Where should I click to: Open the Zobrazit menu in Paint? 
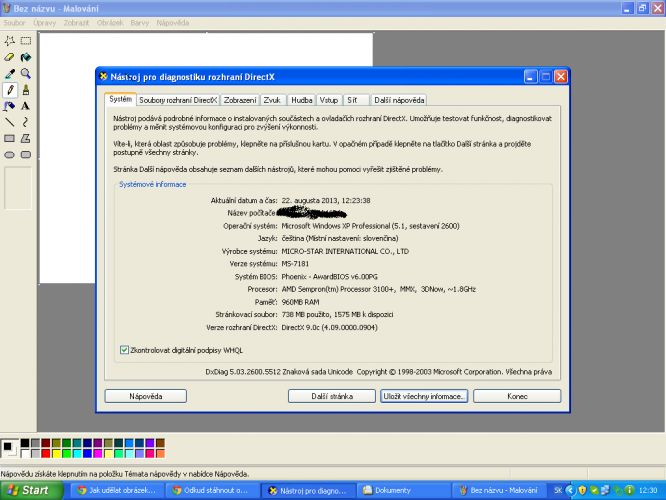point(76,23)
